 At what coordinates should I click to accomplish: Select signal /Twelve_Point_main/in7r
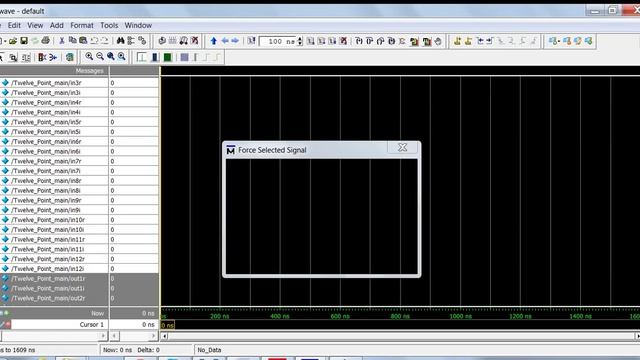(x=46, y=161)
